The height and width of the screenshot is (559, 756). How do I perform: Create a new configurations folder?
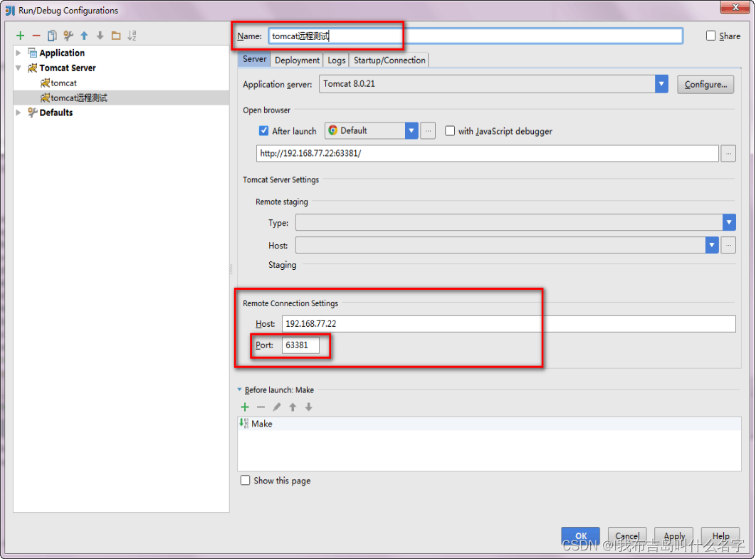pyautogui.click(x=117, y=34)
